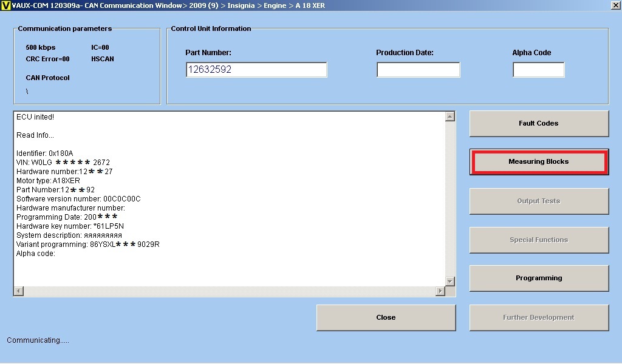622x364 pixels.
Task: Click the 'Communication parameters' group title
Action: click(65, 29)
